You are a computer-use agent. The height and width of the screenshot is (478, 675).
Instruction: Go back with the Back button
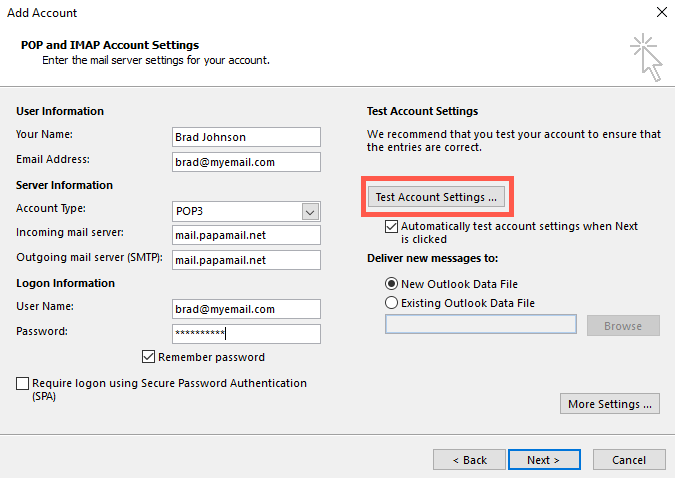click(469, 459)
